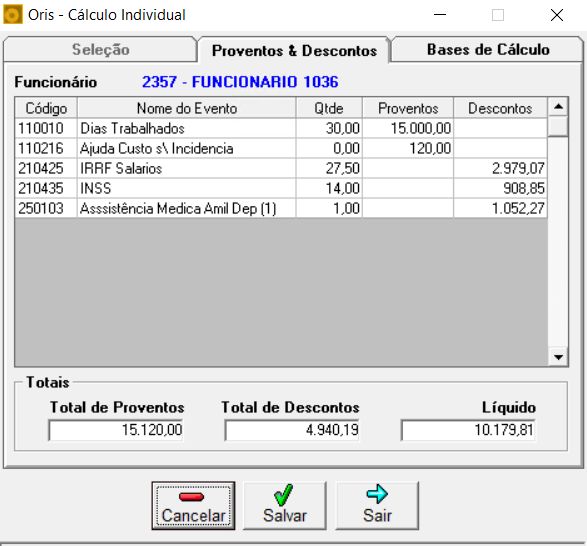
Task: Click Qtde cell 14,00
Action: [x=329, y=188]
